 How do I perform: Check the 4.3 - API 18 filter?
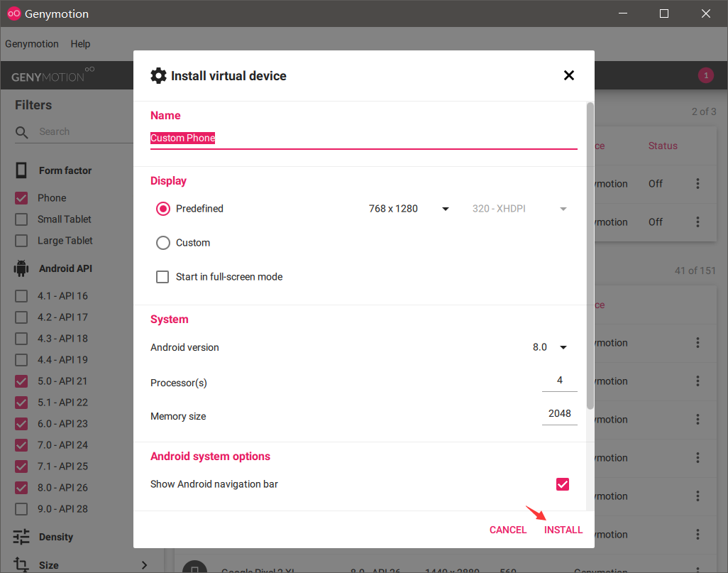(x=21, y=339)
